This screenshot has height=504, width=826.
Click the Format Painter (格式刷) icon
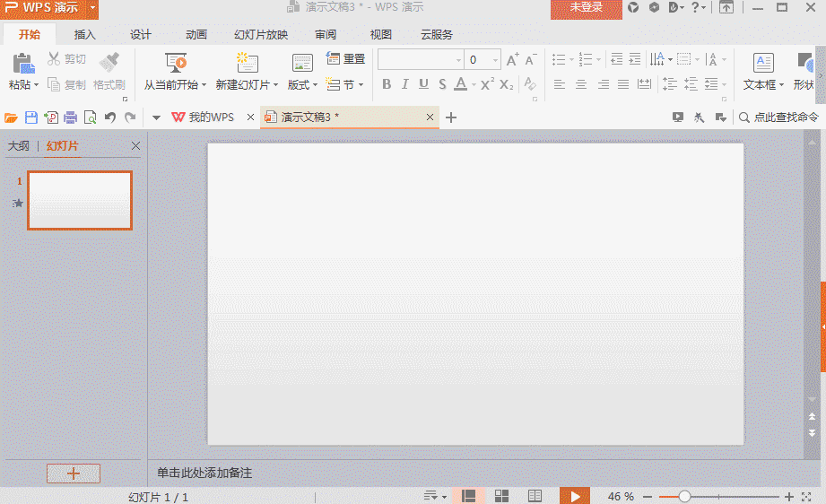click(109, 71)
